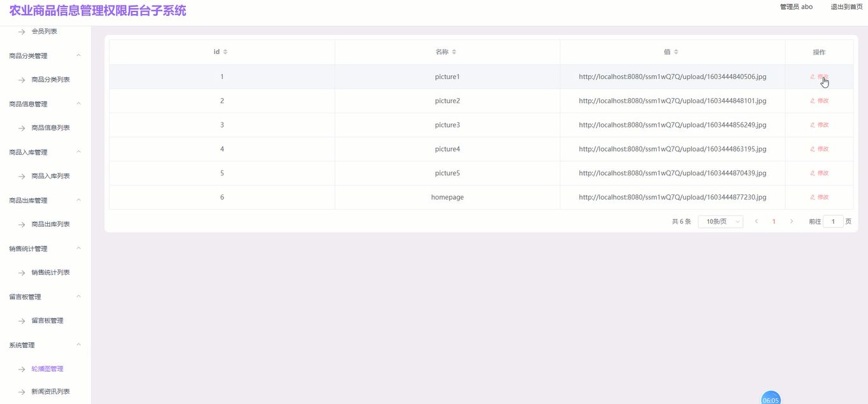Click the 操作 column header
Viewport: 868px width, 404px height.
(x=819, y=52)
